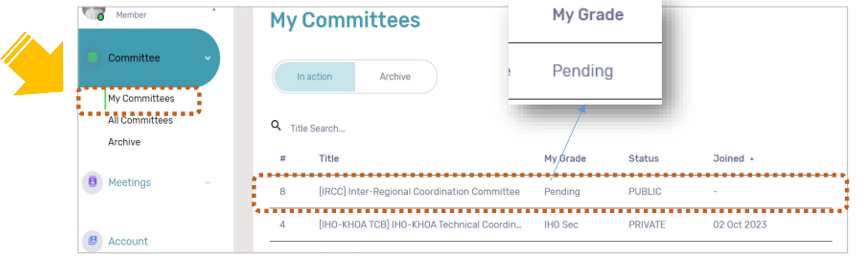Screen dimensions: 868x260
Task: Collapse the Committee menu chevron
Action: [x=208, y=58]
